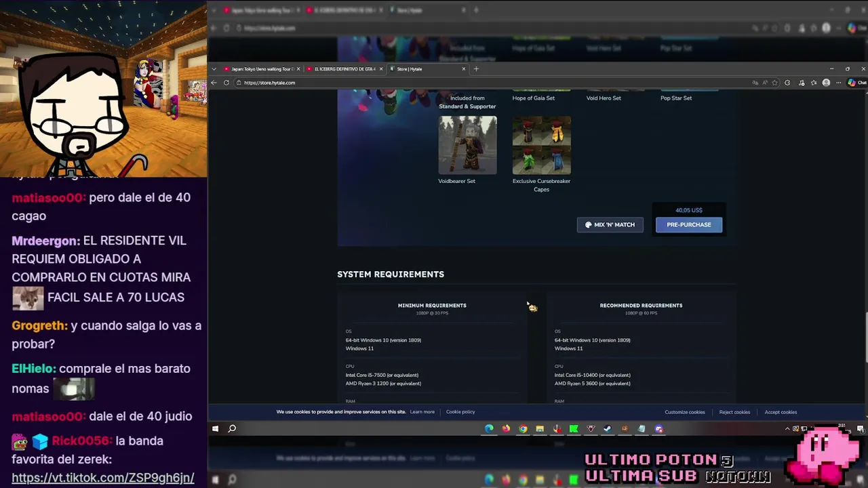The height and width of the screenshot is (488, 868).
Task: Click the Learn more cookie link
Action: pos(422,412)
